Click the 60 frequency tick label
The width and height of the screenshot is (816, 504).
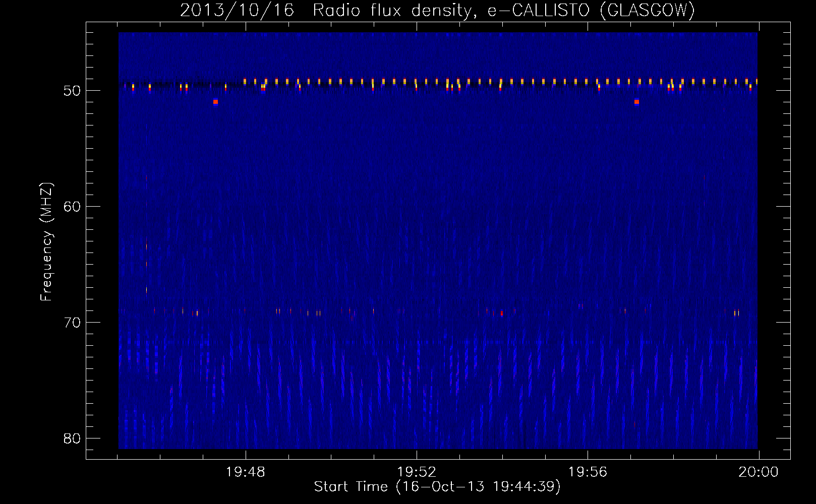[x=72, y=207]
